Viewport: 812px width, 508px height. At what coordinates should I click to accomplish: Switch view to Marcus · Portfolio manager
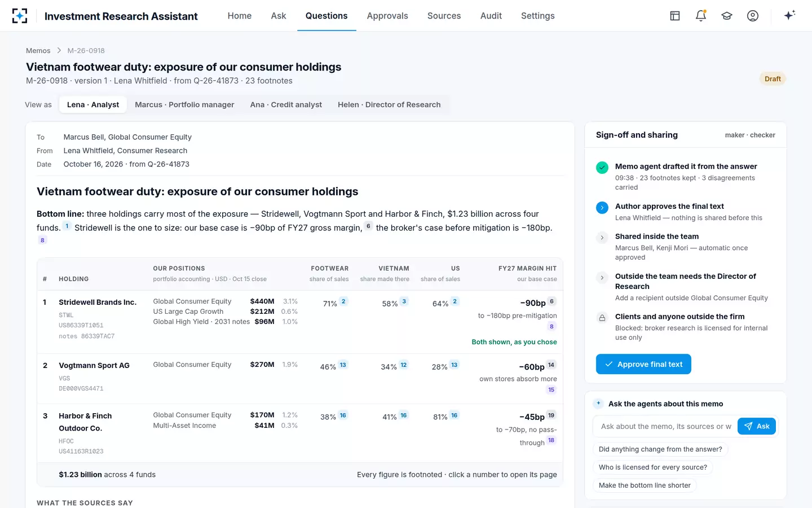click(184, 104)
